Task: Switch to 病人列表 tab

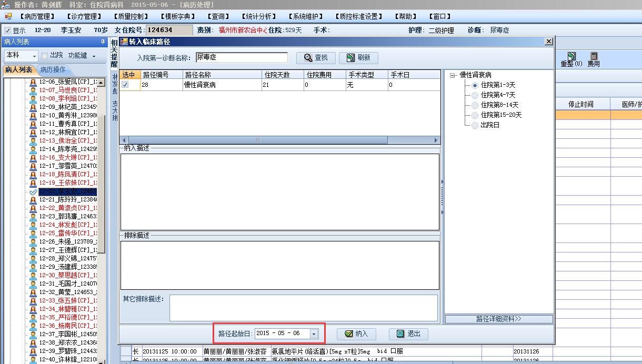Action: pos(19,69)
